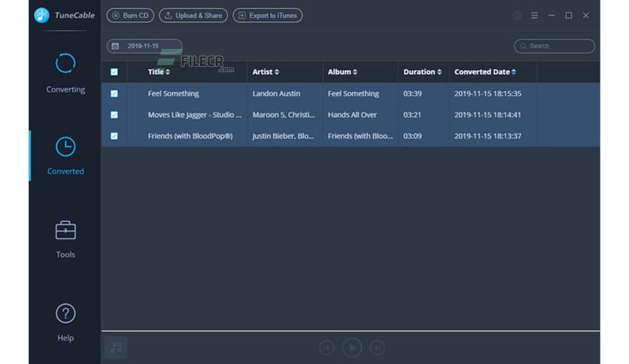The image size is (629, 364).
Task: Toggle the select-all checkbox in header
Action: [x=114, y=71]
